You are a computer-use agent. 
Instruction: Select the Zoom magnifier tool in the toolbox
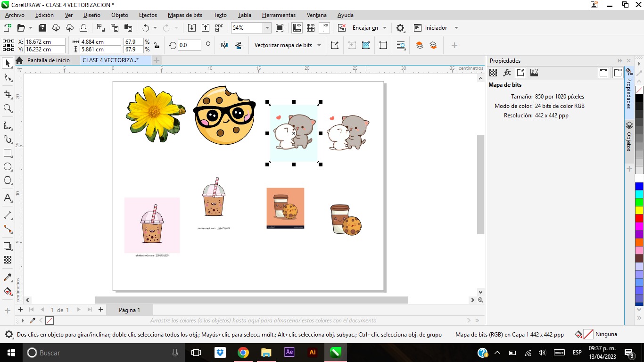tap(8, 108)
